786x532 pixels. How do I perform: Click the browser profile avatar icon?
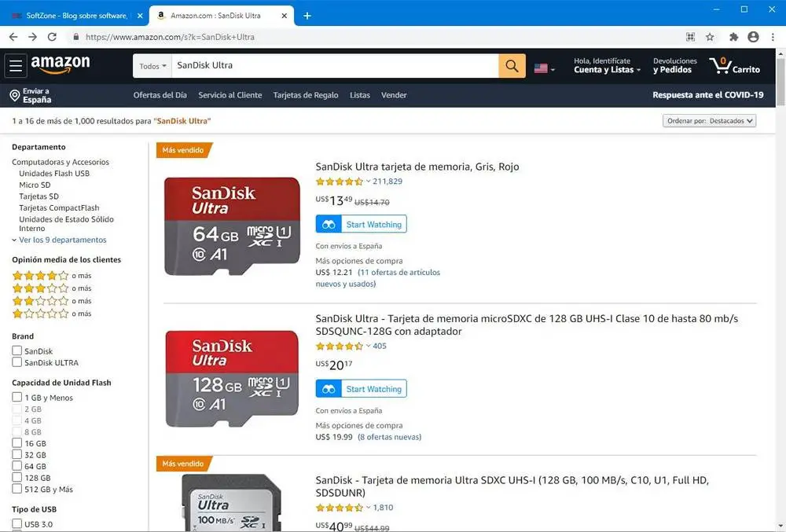pyautogui.click(x=753, y=37)
